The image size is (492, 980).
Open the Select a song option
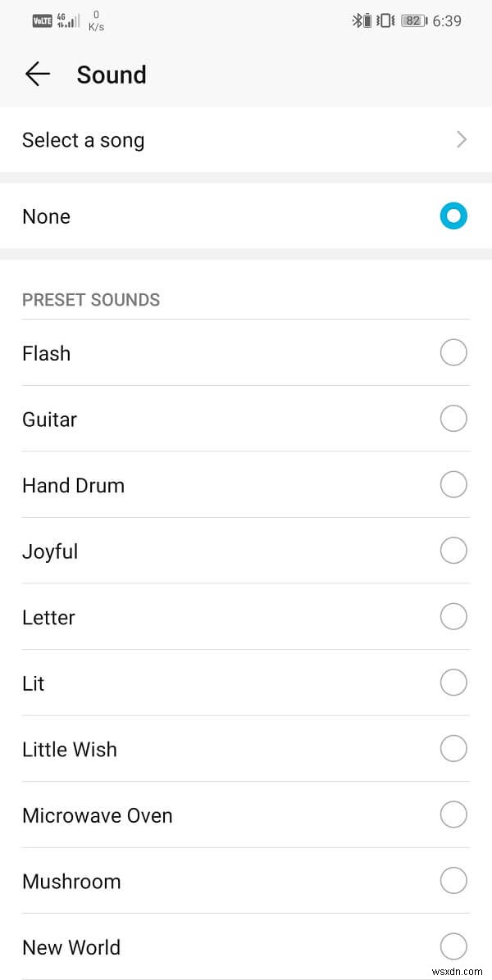click(x=84, y=140)
